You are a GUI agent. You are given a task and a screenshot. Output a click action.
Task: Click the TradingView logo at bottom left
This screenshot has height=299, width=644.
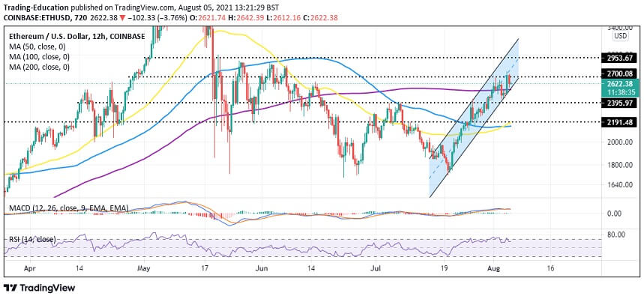39,288
